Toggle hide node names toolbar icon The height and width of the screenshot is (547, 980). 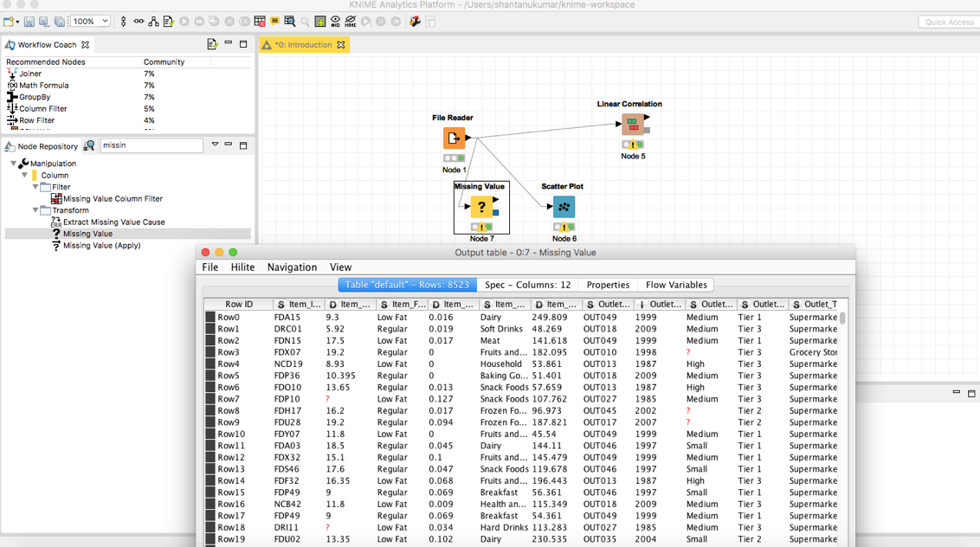tap(351, 22)
